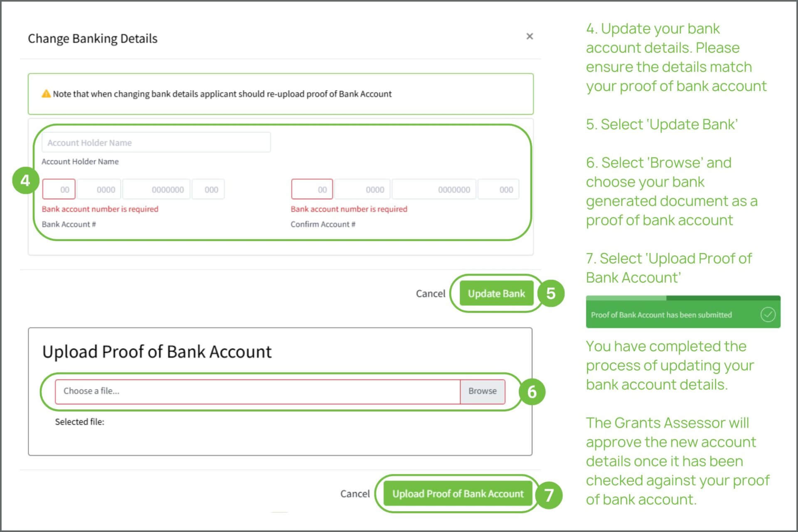Close the Change Banking Details dialog
This screenshot has height=532, width=798.
[x=530, y=37]
